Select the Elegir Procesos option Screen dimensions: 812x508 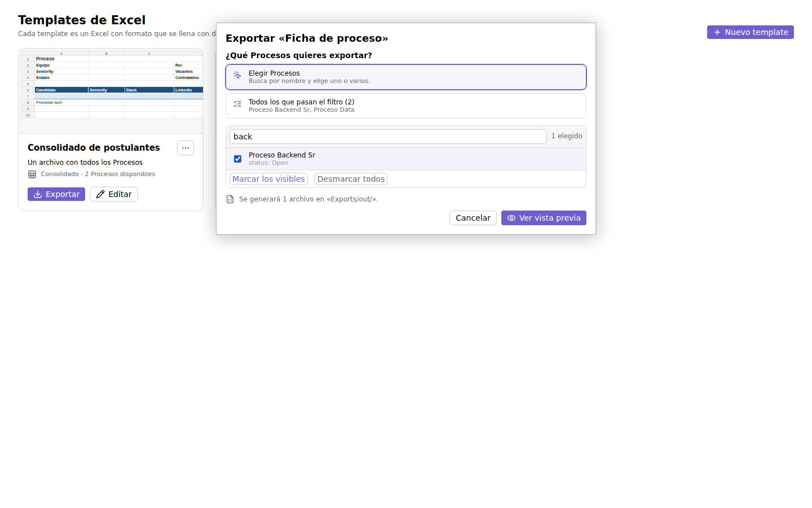pos(406,77)
